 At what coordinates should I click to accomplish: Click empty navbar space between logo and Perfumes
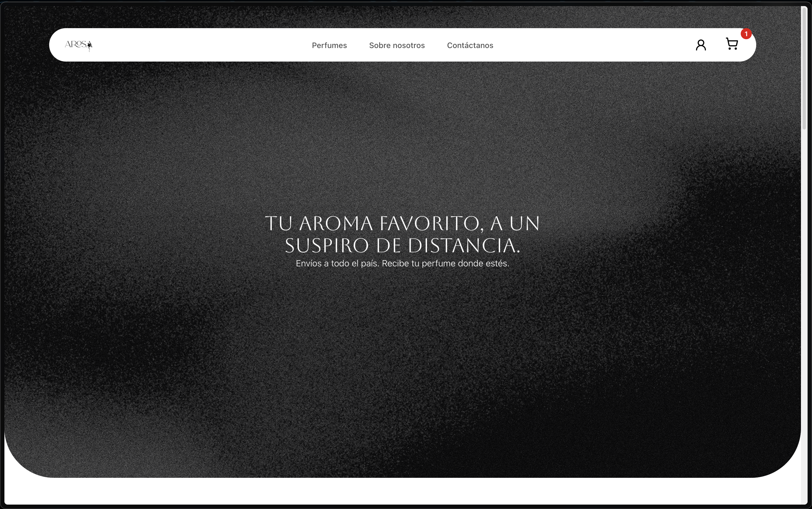[202, 45]
